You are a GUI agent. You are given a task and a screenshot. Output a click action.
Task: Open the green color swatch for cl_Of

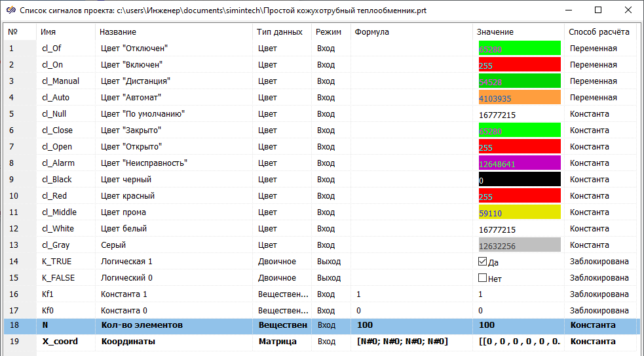click(520, 49)
